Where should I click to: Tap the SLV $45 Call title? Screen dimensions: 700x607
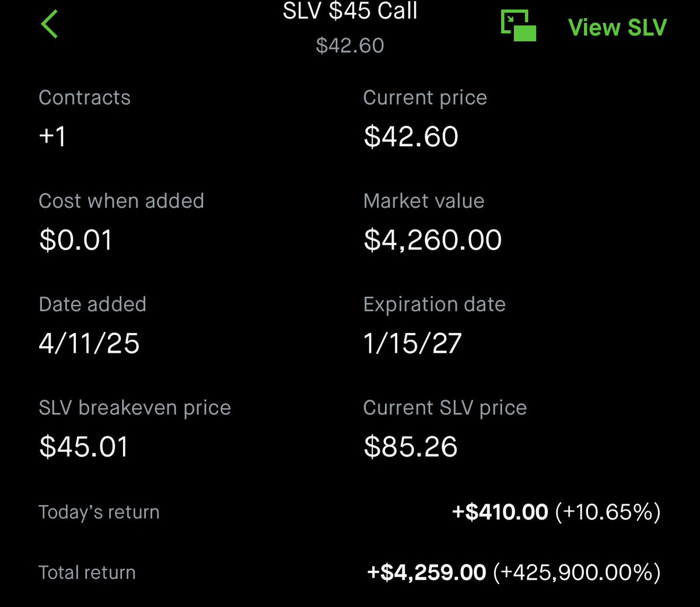[350, 10]
